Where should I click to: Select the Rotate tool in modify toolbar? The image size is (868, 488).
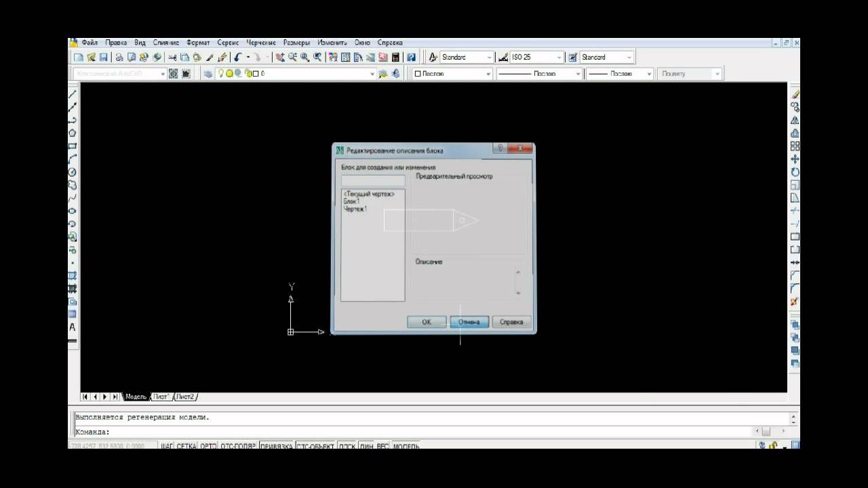(x=795, y=172)
